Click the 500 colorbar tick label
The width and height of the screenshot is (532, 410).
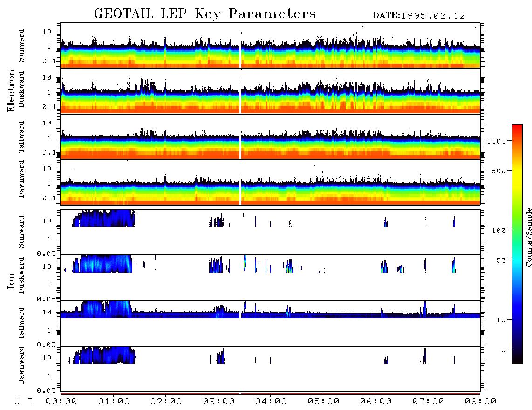pos(498,171)
